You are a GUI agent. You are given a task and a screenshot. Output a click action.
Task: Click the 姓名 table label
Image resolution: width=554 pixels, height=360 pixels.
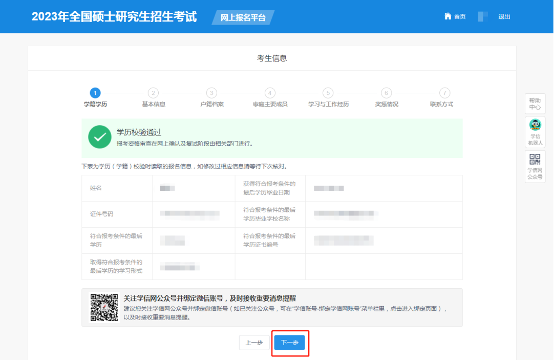coord(95,188)
